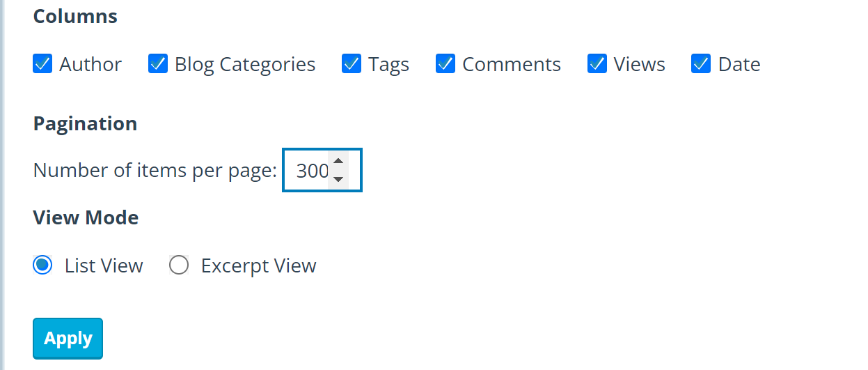
Task: Decrease items per page with down arrow
Action: point(338,178)
